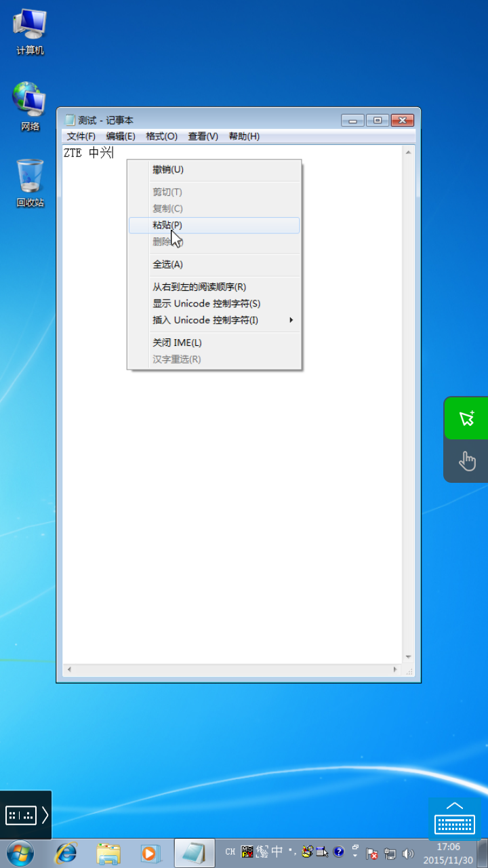Choose 全选(A) from the context menu
488x868 pixels.
coord(214,264)
